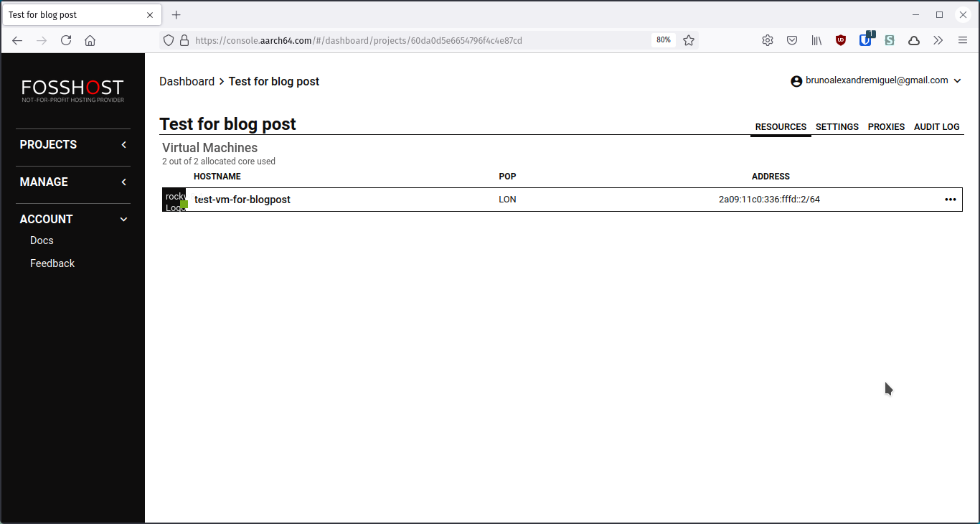Screen dimensions: 980x524
Task: Switch to the SETTINGS tab
Action: tap(837, 127)
